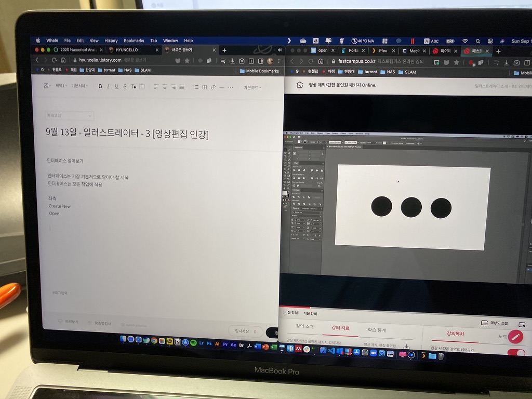
Task: Open NAS bookmark folder in right window
Action: click(x=388, y=72)
